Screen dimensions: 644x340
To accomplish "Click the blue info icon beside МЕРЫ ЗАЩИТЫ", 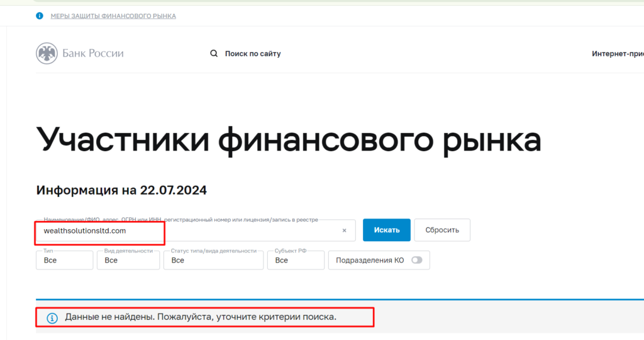I will [40, 16].
